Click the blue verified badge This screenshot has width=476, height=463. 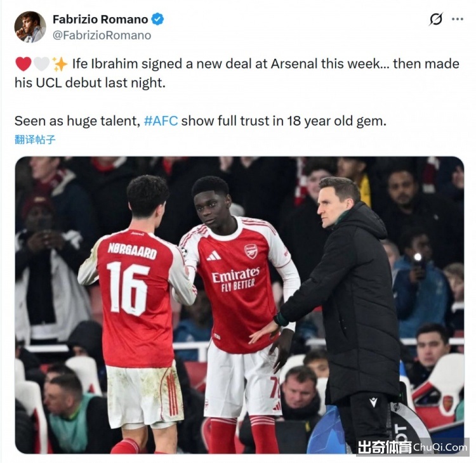coord(157,20)
